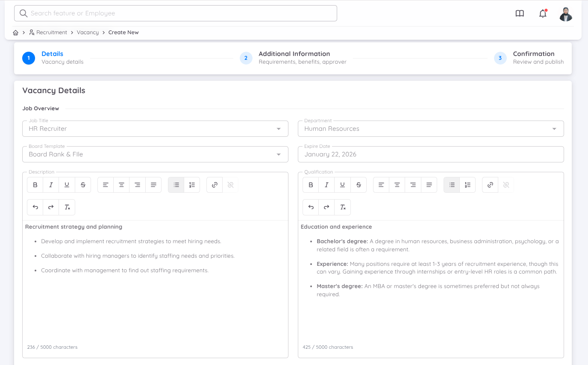
Task: Center align text in Description editor
Action: click(121, 185)
